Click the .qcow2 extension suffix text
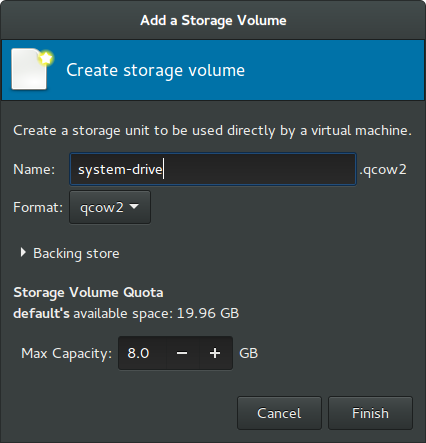 pos(383,170)
